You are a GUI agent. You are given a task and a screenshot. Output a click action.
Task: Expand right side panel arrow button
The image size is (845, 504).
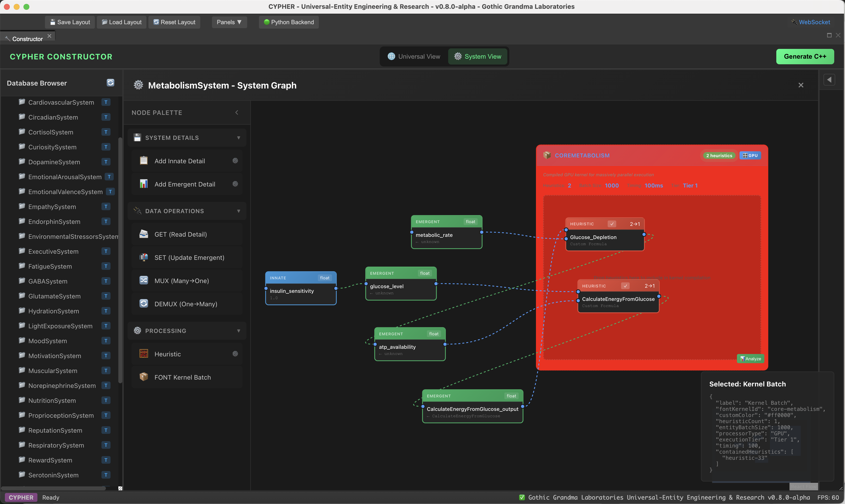829,80
